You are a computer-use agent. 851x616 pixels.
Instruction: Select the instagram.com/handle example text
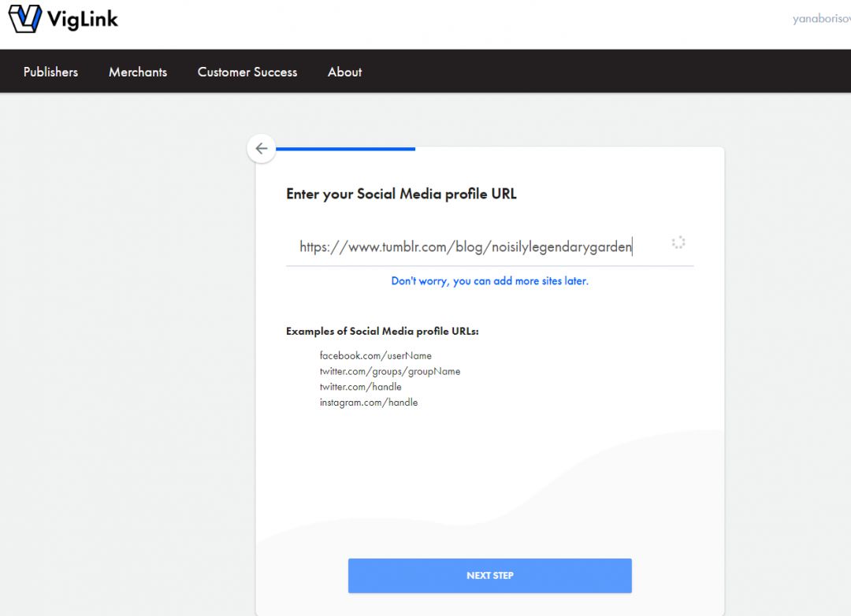tap(368, 403)
